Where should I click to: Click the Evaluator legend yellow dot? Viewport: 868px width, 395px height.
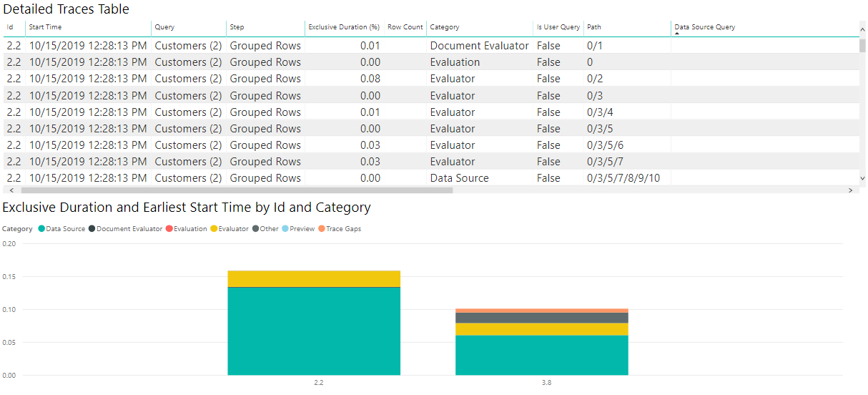214,229
